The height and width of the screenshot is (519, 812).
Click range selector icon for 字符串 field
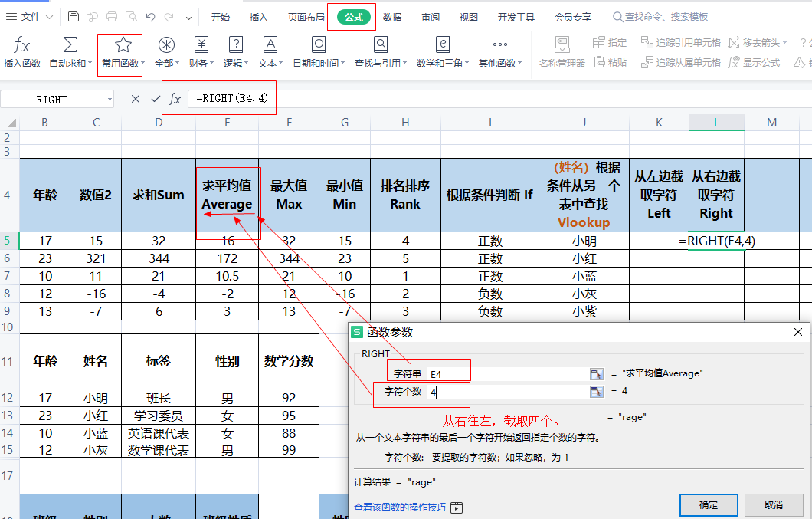(597, 374)
